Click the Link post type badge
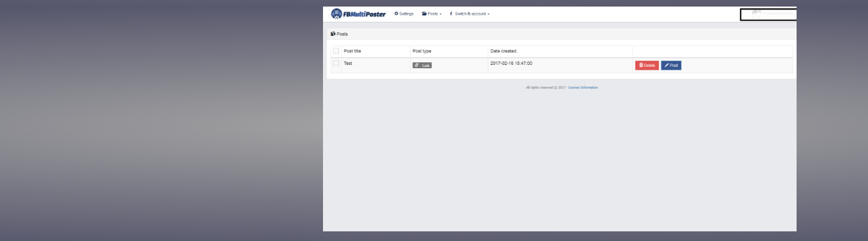This screenshot has width=868, height=241. [x=422, y=65]
